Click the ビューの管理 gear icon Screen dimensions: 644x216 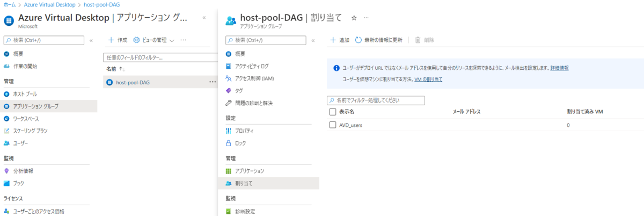[x=136, y=40]
